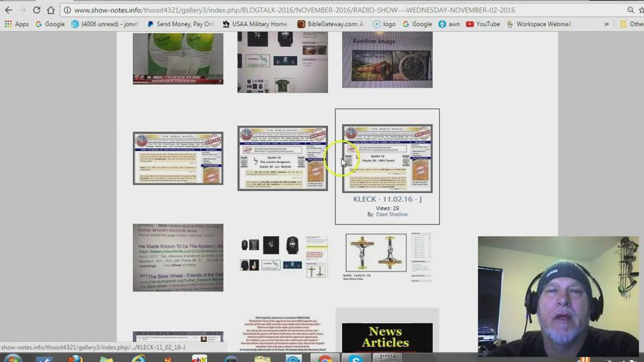Reload the page with the refresh icon
The image size is (644, 362).
coord(36,10)
